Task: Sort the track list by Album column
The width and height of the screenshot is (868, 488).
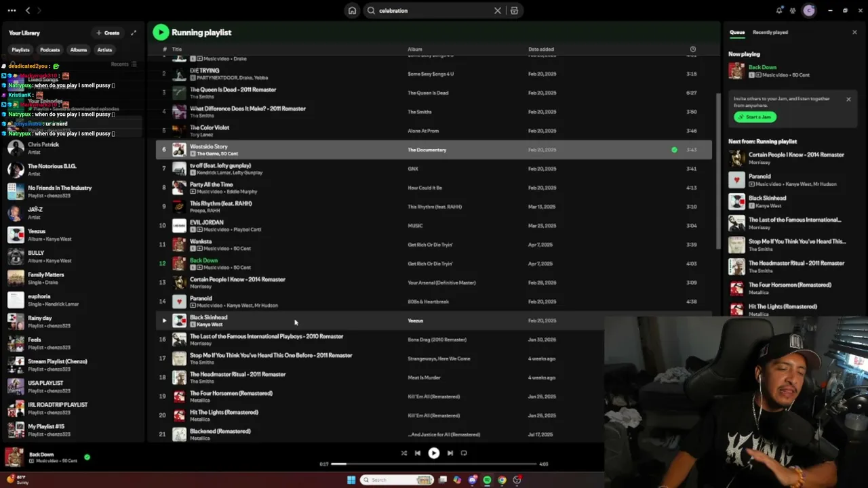Action: (414, 49)
